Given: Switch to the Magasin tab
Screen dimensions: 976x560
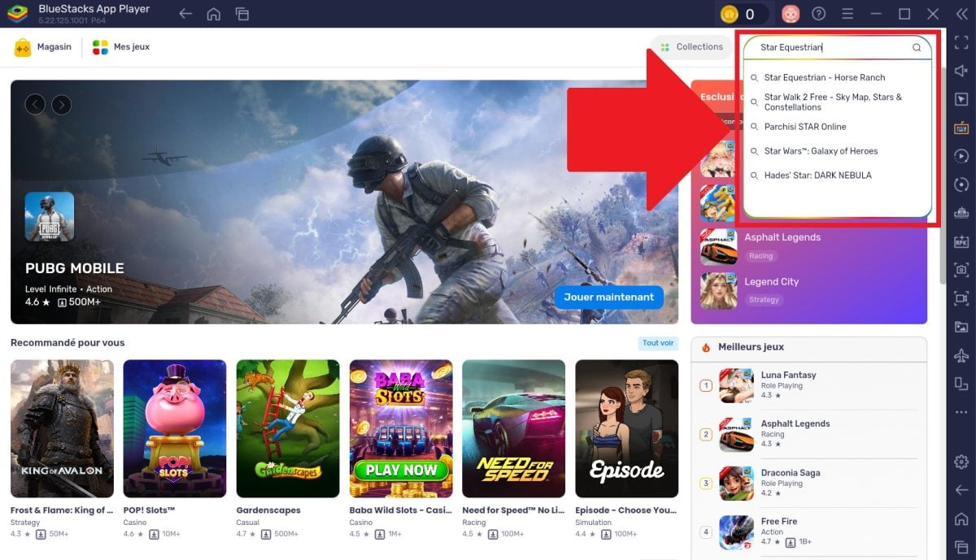Looking at the screenshot, I should click(x=43, y=47).
